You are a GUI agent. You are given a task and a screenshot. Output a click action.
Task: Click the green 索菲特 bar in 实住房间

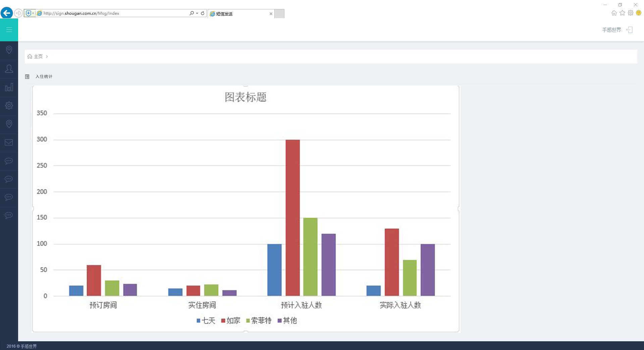(211, 290)
